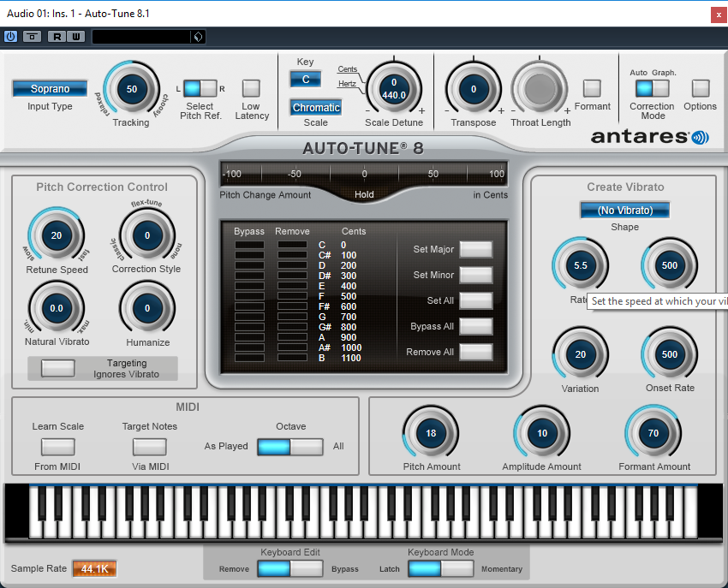The width and height of the screenshot is (728, 588).
Task: Open the Soprano input type dropdown
Action: pyautogui.click(x=51, y=89)
